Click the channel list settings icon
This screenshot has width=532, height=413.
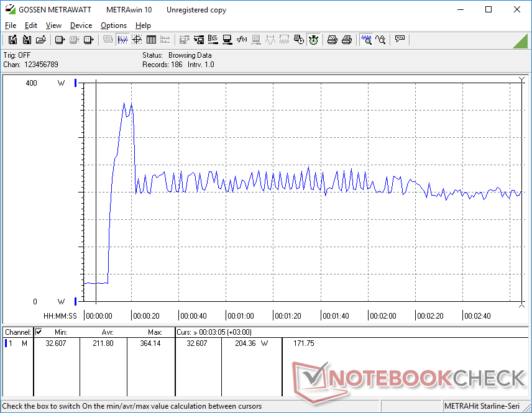click(x=213, y=40)
